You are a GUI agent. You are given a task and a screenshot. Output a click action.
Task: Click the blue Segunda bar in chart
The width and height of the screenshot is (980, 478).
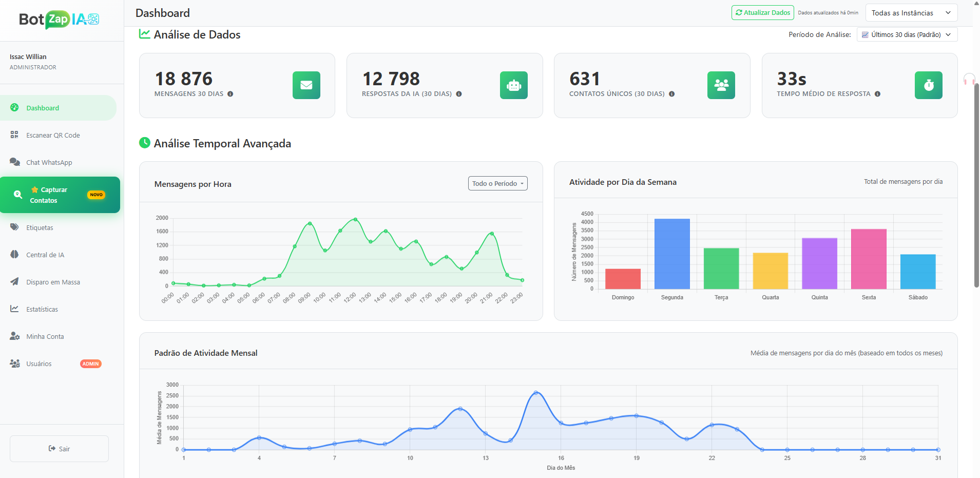[x=672, y=254]
